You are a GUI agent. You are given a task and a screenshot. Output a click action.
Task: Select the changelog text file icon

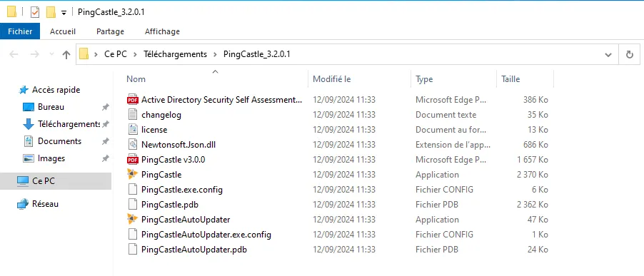[132, 114]
